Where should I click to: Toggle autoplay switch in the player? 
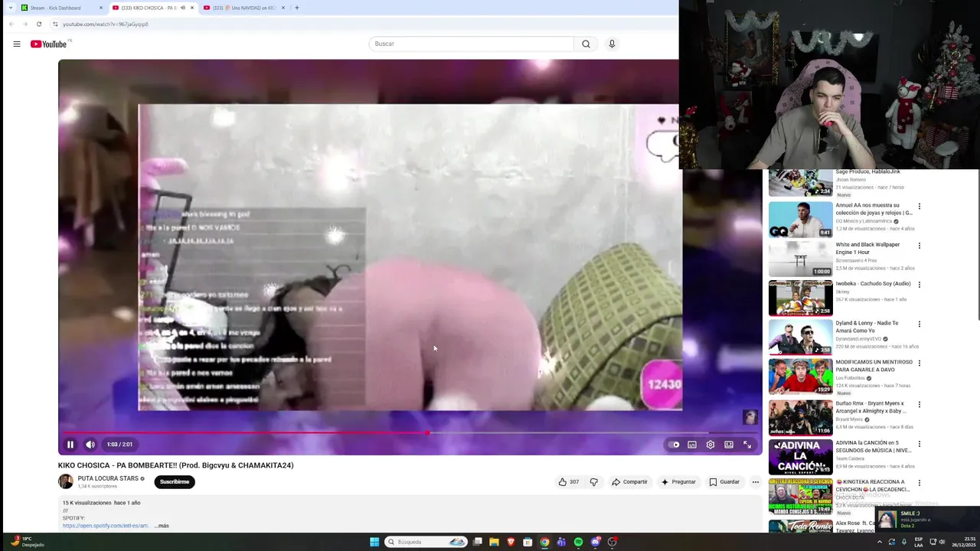pos(674,445)
